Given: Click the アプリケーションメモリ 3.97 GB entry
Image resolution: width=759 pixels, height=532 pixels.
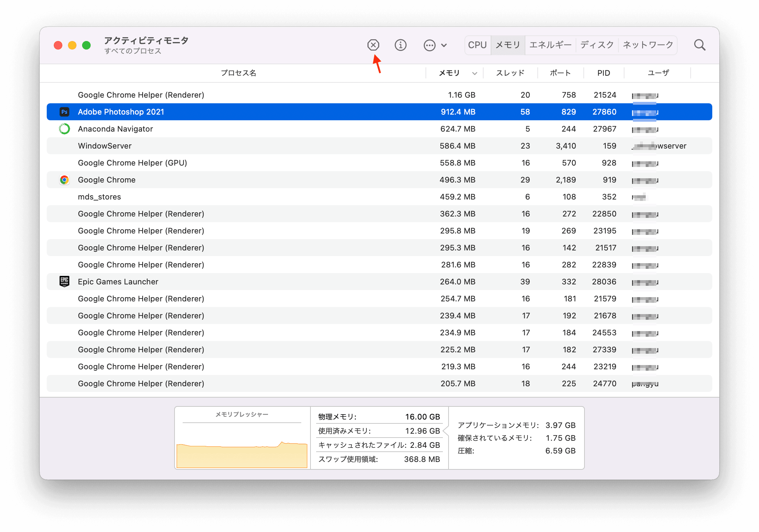Looking at the screenshot, I should [517, 425].
